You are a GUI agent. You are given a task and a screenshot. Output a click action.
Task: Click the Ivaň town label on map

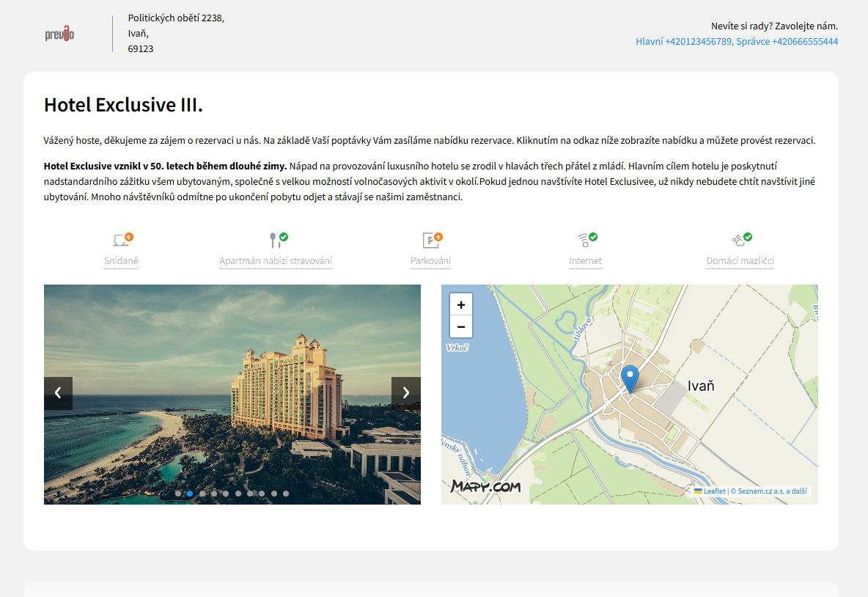[701, 386]
